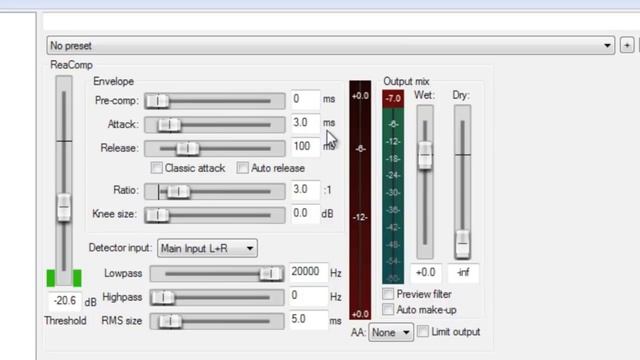Image resolution: width=640 pixels, height=360 pixels.
Task: Click the Ratio 3.0 value field
Action: point(305,190)
